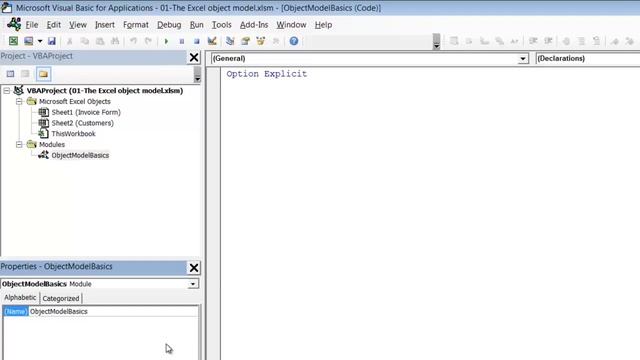Click the Break (pause) toolbar icon
The height and width of the screenshot is (360, 640).
pyautogui.click(x=182, y=41)
